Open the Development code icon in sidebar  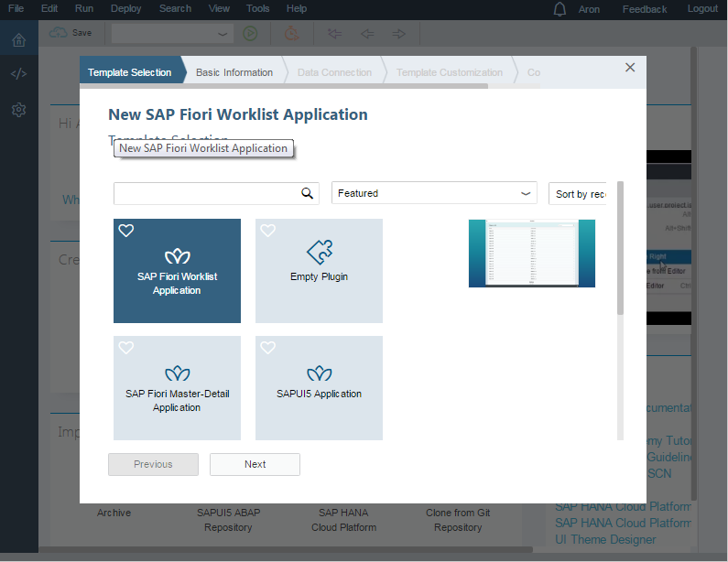[18, 74]
